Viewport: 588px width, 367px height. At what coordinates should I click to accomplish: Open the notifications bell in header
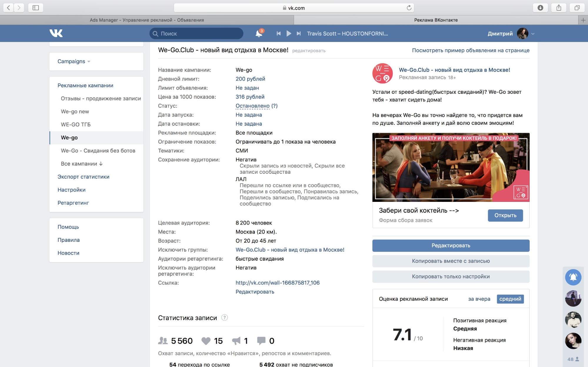pyautogui.click(x=259, y=33)
